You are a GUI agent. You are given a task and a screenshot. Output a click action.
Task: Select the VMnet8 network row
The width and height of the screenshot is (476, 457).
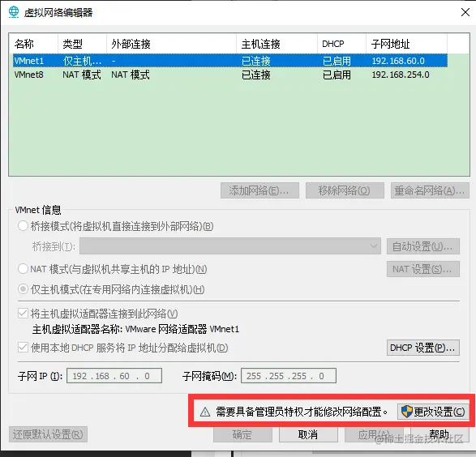230,75
